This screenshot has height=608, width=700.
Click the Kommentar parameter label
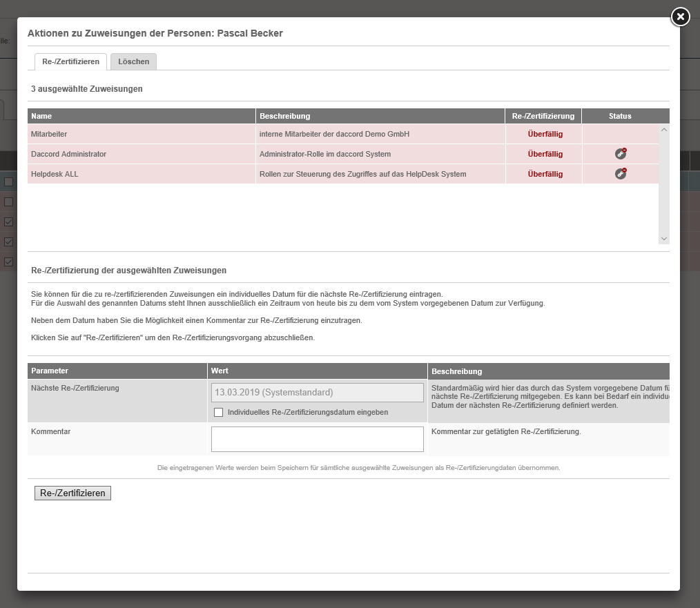click(51, 431)
